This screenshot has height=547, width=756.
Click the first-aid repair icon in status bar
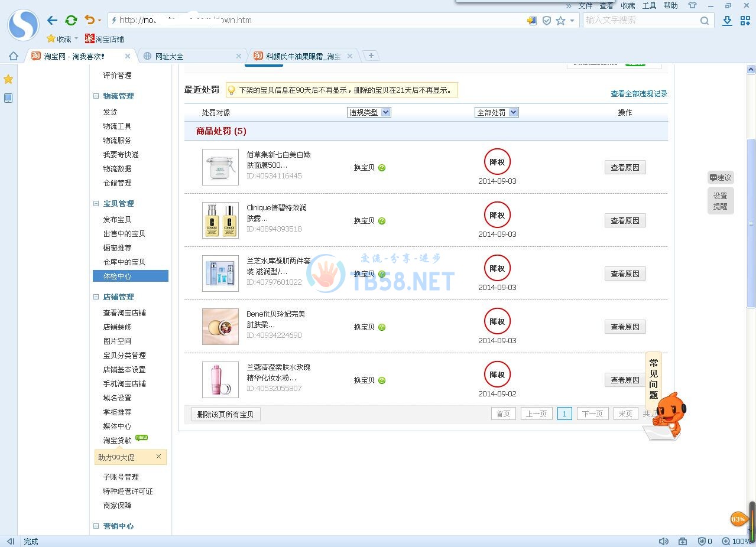click(x=683, y=541)
